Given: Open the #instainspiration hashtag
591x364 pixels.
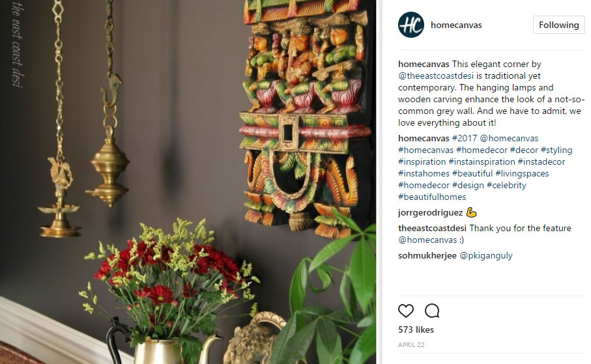Looking at the screenshot, I should 482,161.
